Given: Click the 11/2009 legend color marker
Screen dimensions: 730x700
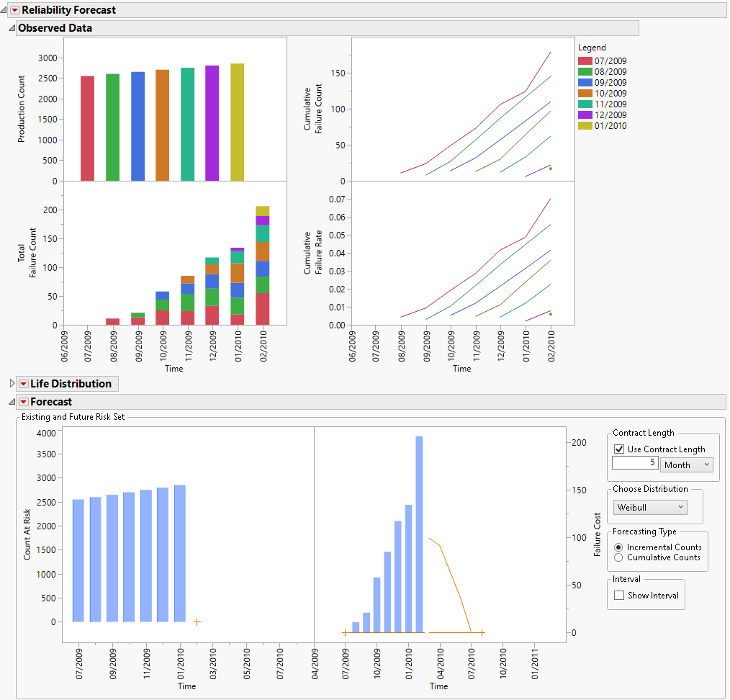Looking at the screenshot, I should (x=585, y=104).
